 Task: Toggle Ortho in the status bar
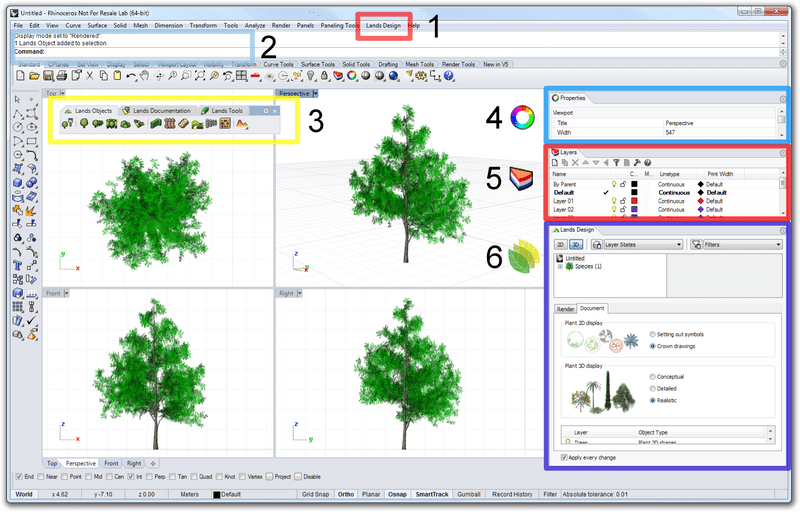point(346,494)
